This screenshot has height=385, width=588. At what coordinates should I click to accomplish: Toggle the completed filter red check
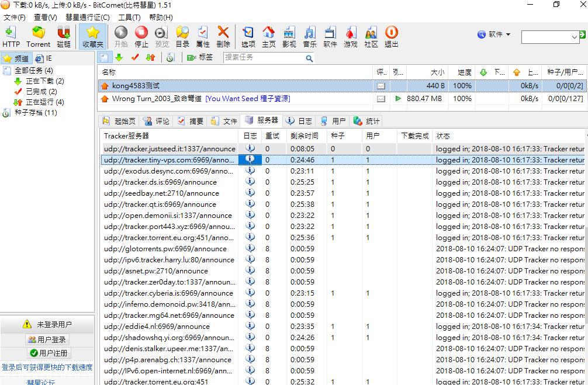(135, 57)
